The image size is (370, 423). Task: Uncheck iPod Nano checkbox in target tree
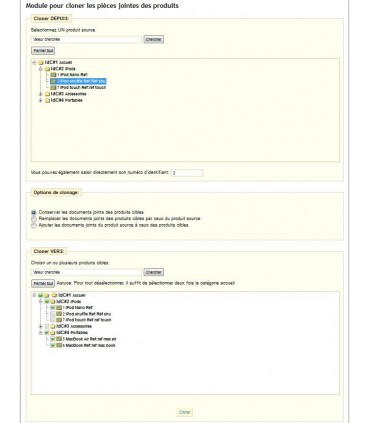point(53,307)
